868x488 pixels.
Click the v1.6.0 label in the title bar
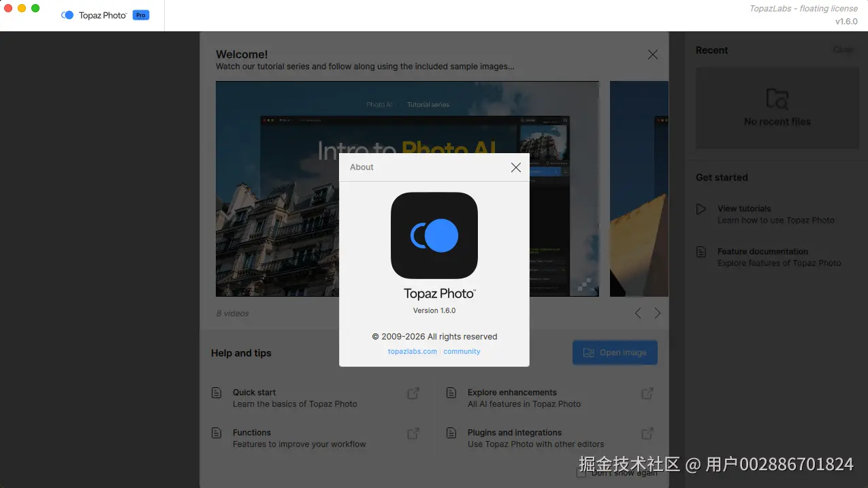846,22
